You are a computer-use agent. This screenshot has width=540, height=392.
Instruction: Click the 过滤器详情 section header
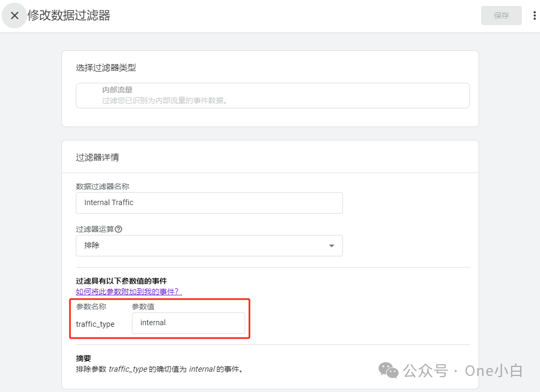tap(97, 157)
